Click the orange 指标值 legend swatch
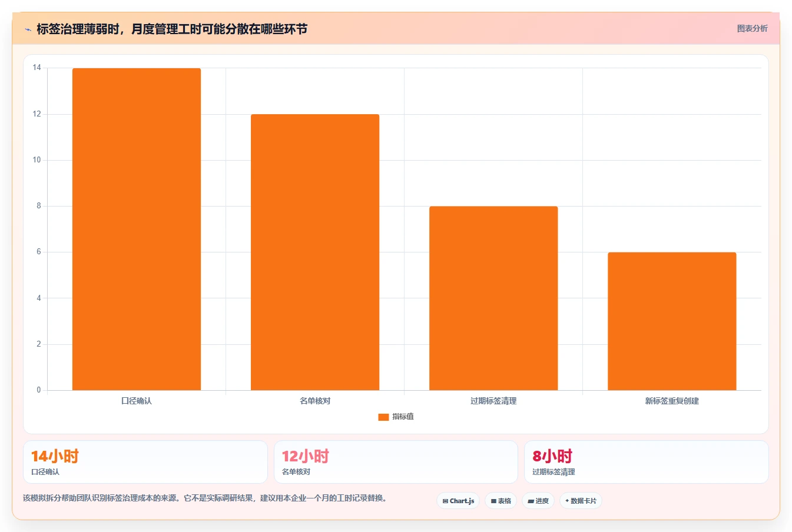 pos(383,417)
